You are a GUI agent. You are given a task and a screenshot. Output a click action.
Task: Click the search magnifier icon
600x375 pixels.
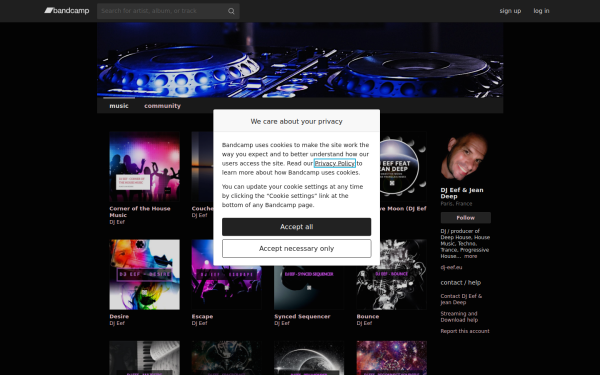pyautogui.click(x=231, y=11)
